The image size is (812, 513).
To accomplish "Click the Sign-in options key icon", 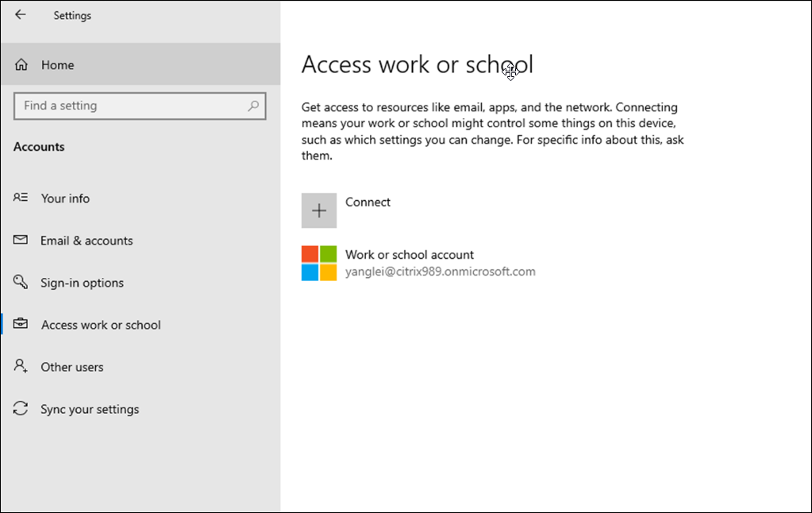I will 21,283.
